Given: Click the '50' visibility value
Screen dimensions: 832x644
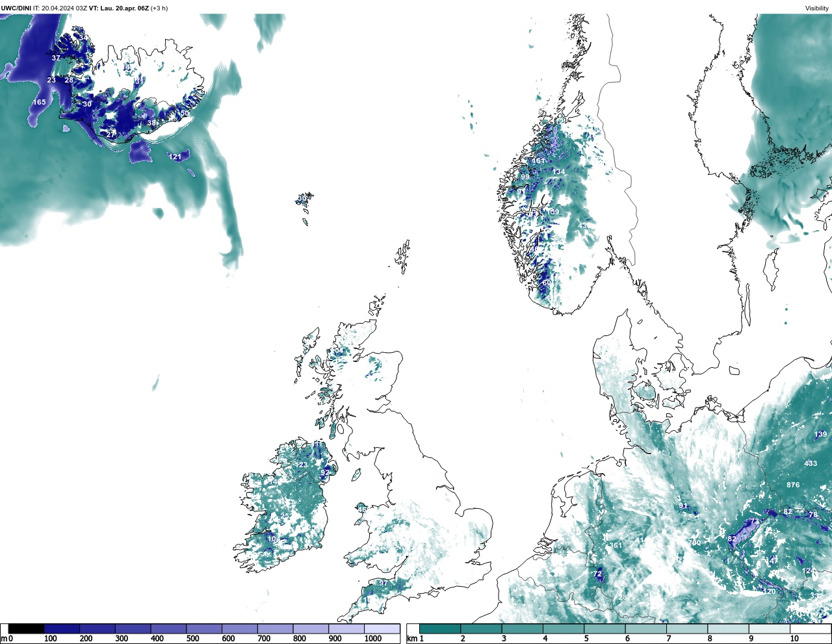Looking at the screenshot, I should point(185,114).
